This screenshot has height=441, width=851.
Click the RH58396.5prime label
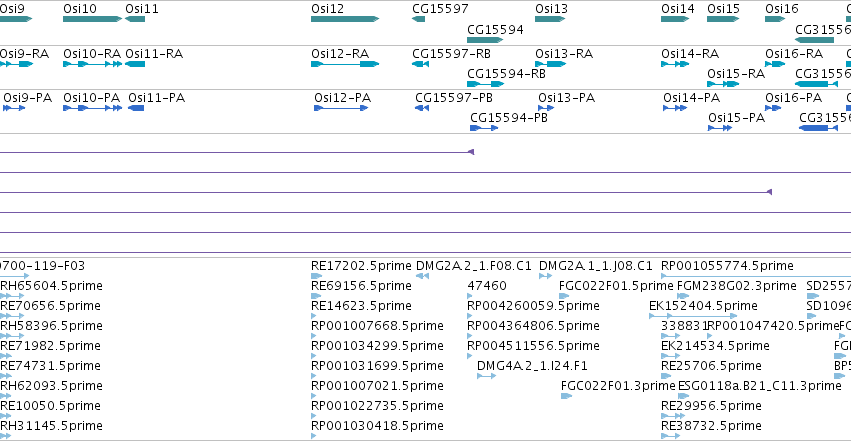pyautogui.click(x=51, y=326)
